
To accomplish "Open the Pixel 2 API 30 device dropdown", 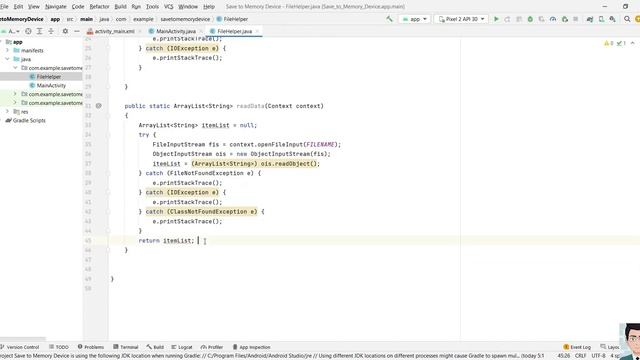I will coord(461,19).
